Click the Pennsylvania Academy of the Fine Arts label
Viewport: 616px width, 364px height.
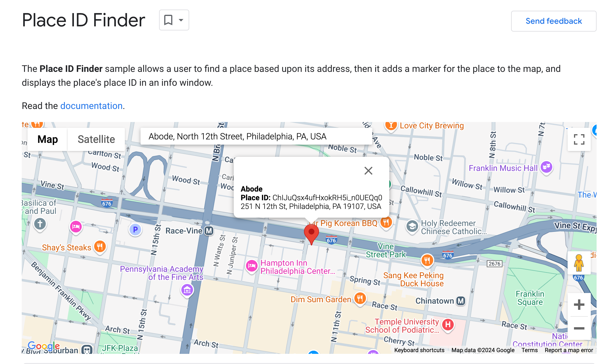coord(162,273)
